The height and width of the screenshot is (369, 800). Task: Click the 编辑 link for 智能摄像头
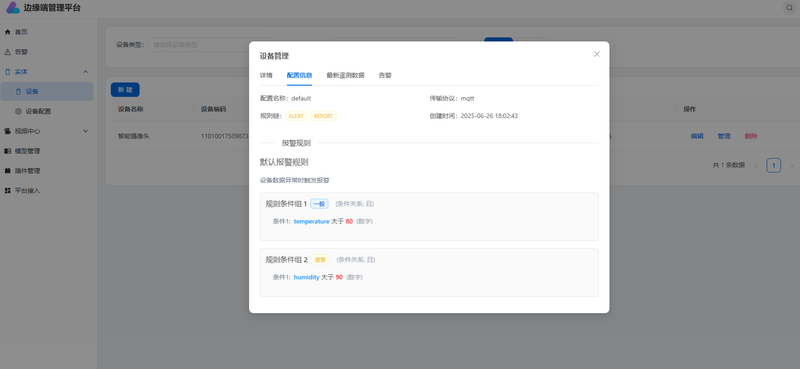[x=697, y=136]
